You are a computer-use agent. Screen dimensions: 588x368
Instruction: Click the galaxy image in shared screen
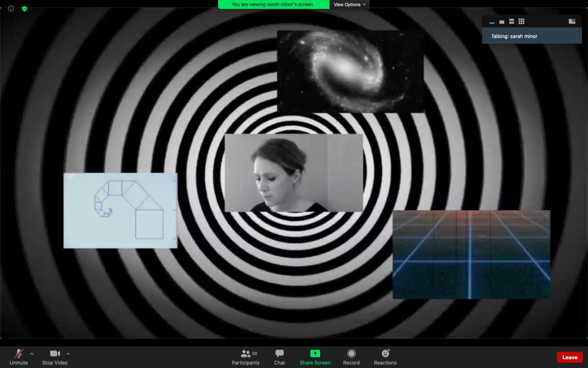350,71
